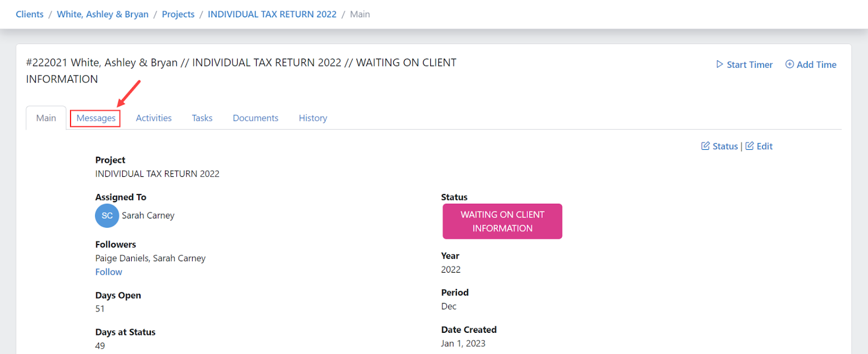Click the Main breadcrumb item
Screen dimensions: 868x354
[x=360, y=14]
